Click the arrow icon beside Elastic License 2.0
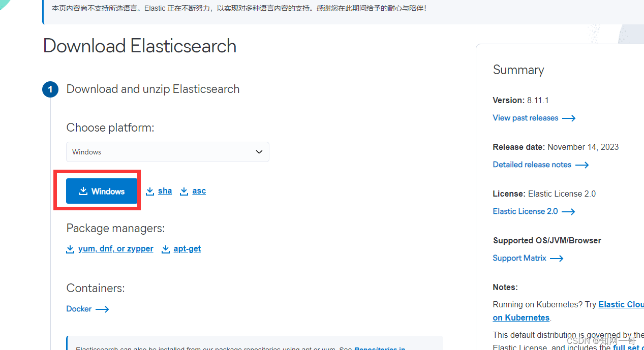644x350 pixels. [x=568, y=211]
